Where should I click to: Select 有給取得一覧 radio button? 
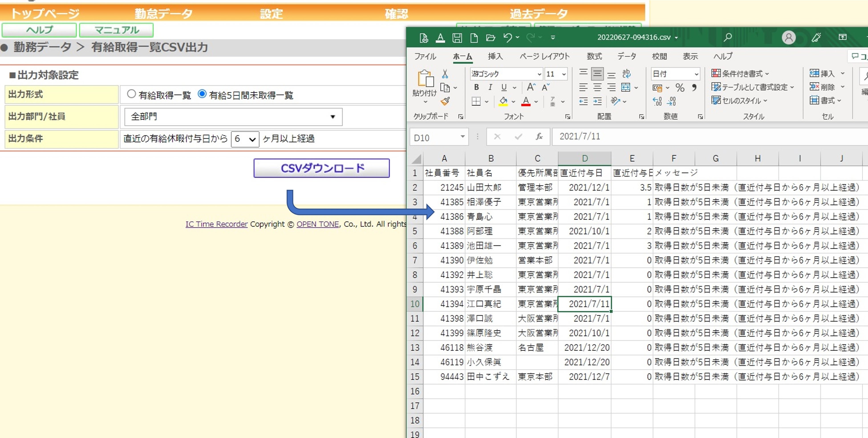[x=131, y=94]
